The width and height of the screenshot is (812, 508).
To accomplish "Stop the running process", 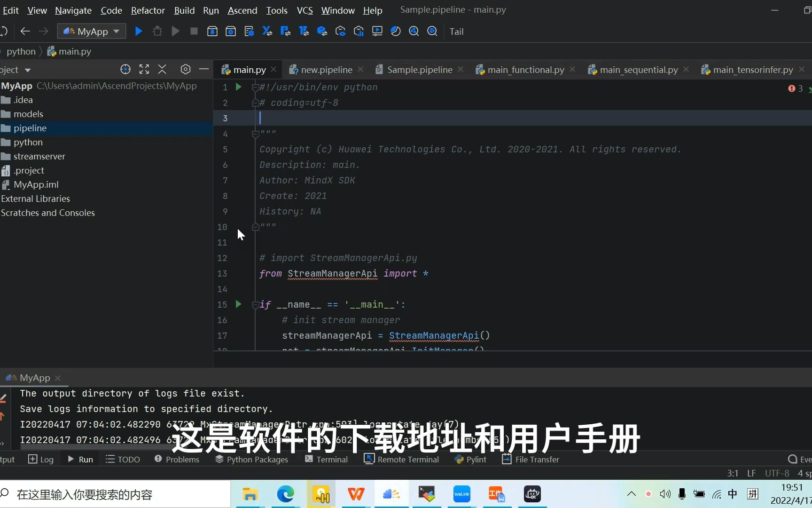I will [x=194, y=31].
